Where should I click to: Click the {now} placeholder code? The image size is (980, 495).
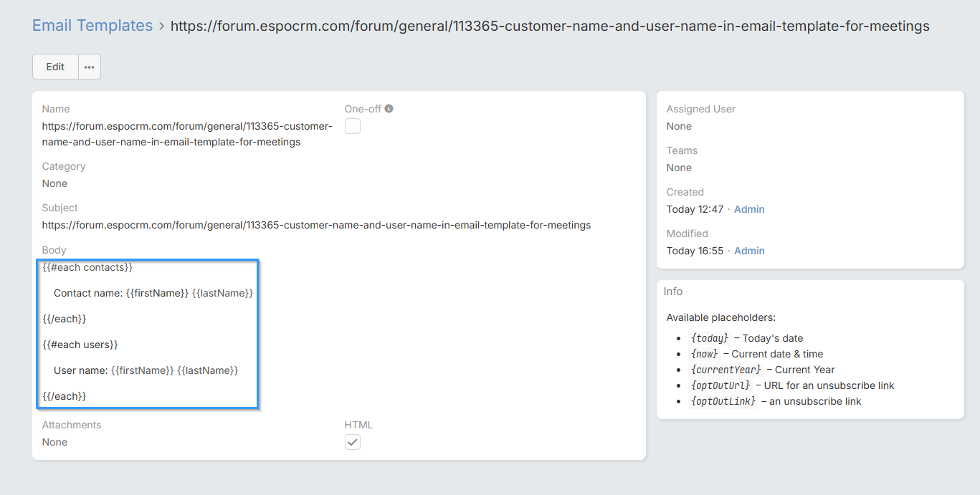[704, 354]
